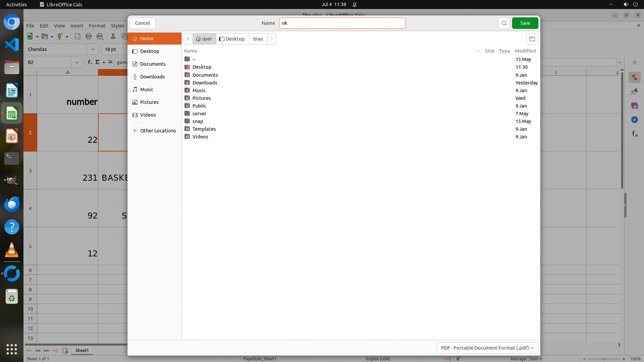The height and width of the screenshot is (362, 644).
Task: Open the PDF file format dropdown
Action: 487,348
